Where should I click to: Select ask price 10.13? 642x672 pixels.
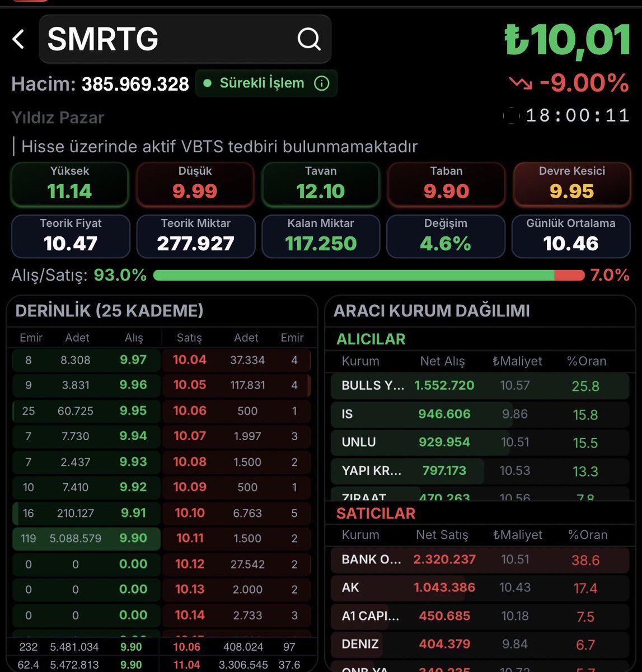click(x=190, y=590)
